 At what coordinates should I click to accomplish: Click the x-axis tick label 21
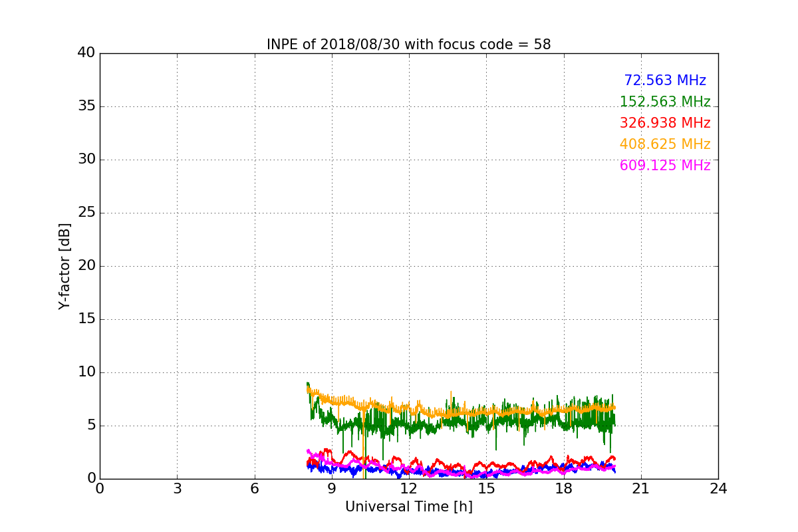[641, 489]
